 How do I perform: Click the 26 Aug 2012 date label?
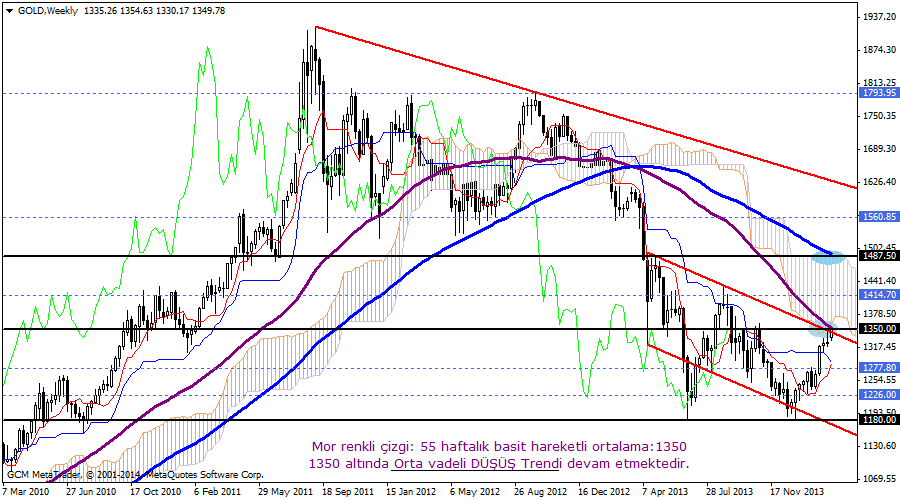542,492
